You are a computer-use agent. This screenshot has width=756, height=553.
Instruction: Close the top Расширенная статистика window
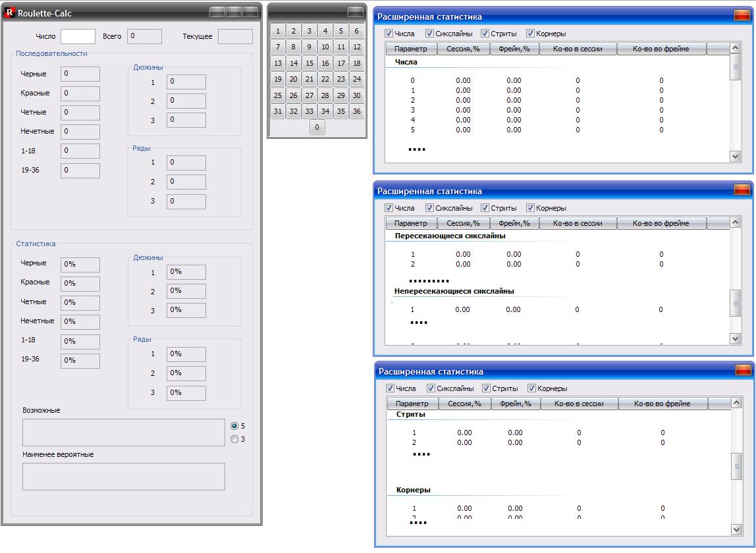(742, 15)
